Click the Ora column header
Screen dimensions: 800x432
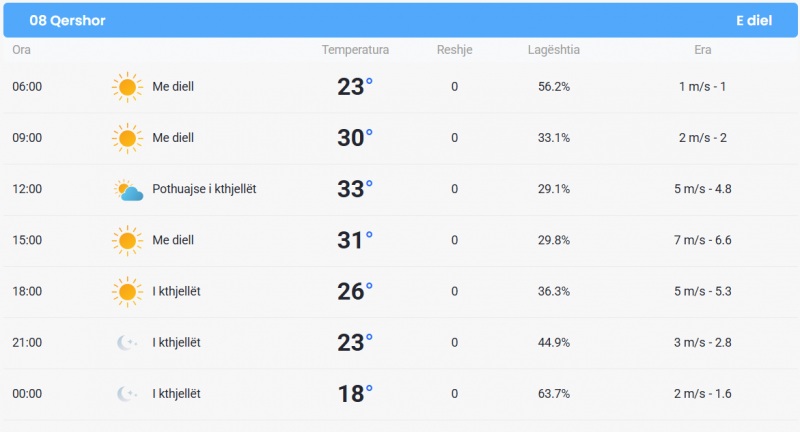tap(21, 50)
